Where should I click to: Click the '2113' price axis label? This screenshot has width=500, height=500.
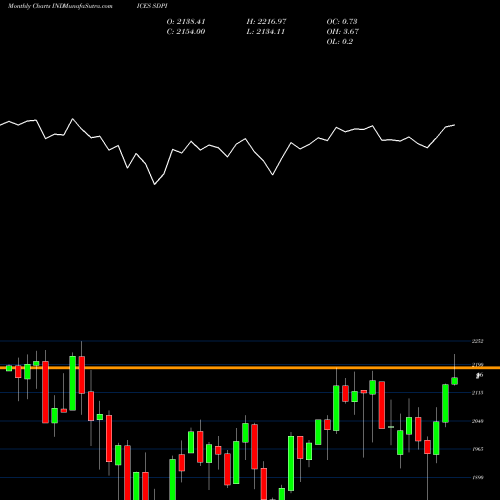tap(477, 393)
